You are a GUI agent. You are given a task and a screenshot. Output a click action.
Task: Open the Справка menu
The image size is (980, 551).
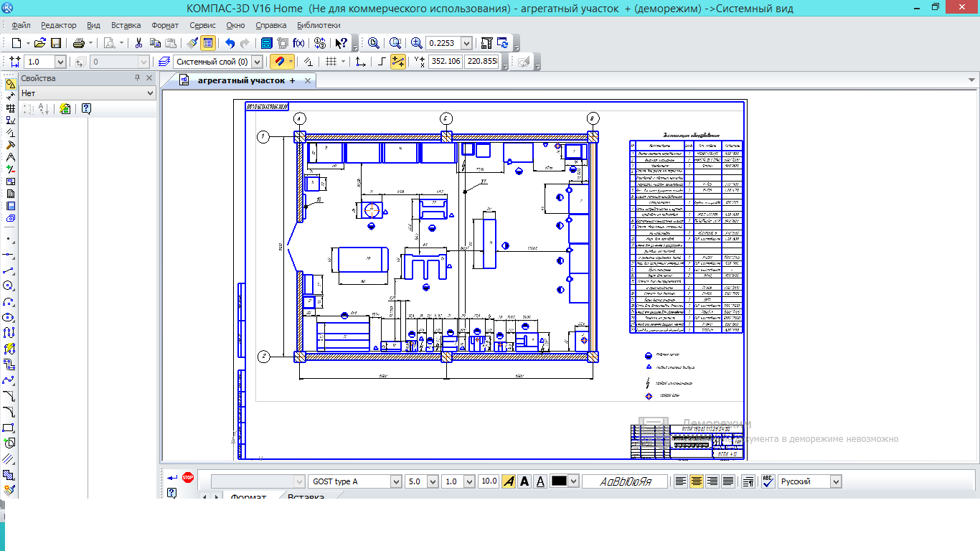click(x=270, y=25)
